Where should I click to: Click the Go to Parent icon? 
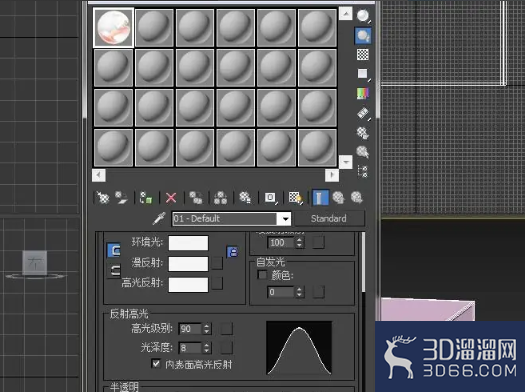[x=338, y=198]
